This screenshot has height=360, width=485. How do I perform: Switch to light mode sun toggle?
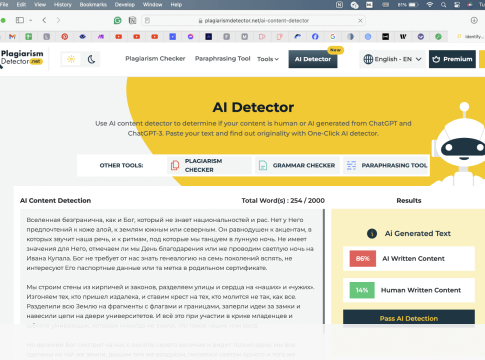[x=71, y=59]
